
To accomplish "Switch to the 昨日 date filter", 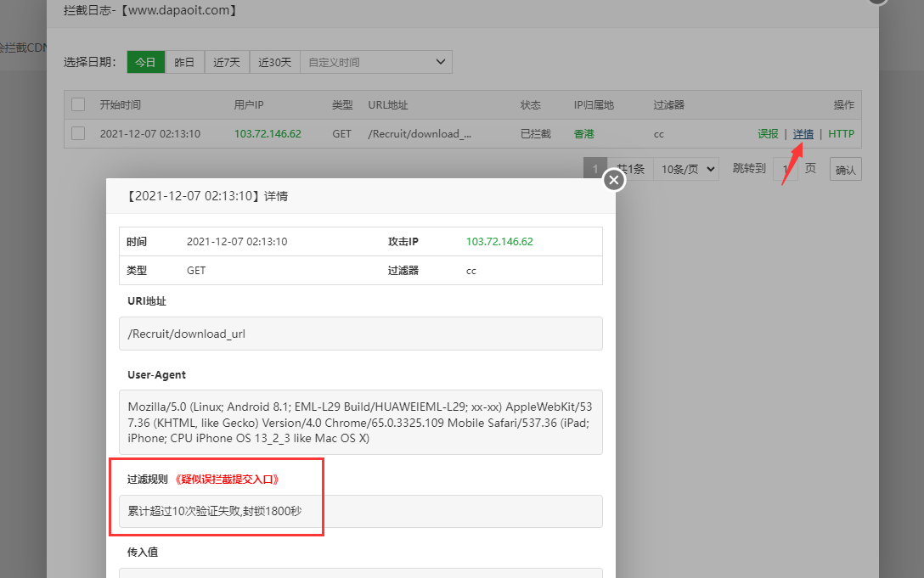I will 184,62.
